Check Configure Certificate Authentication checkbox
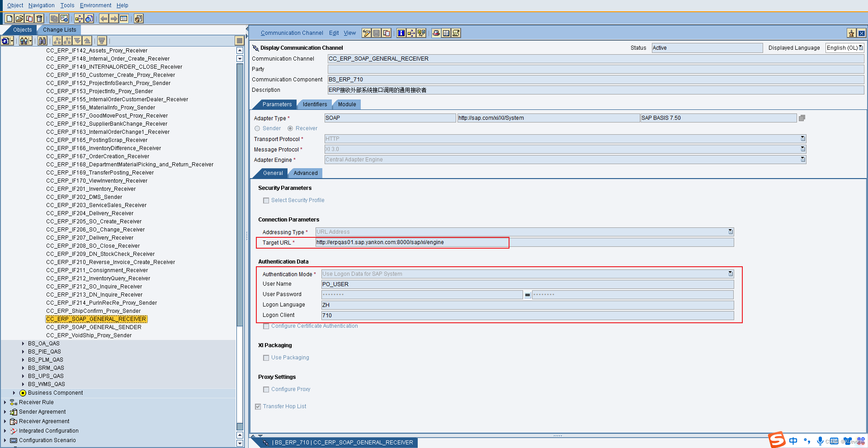868x448 pixels. [x=266, y=326]
